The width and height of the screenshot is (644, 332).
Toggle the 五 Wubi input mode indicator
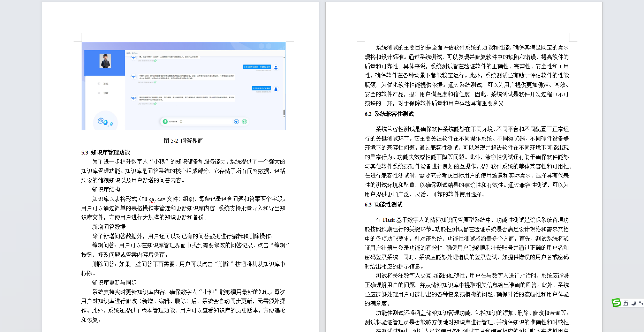[x=626, y=303]
